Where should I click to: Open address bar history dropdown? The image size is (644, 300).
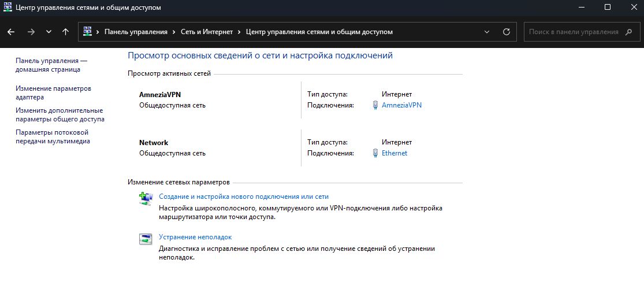click(x=487, y=32)
